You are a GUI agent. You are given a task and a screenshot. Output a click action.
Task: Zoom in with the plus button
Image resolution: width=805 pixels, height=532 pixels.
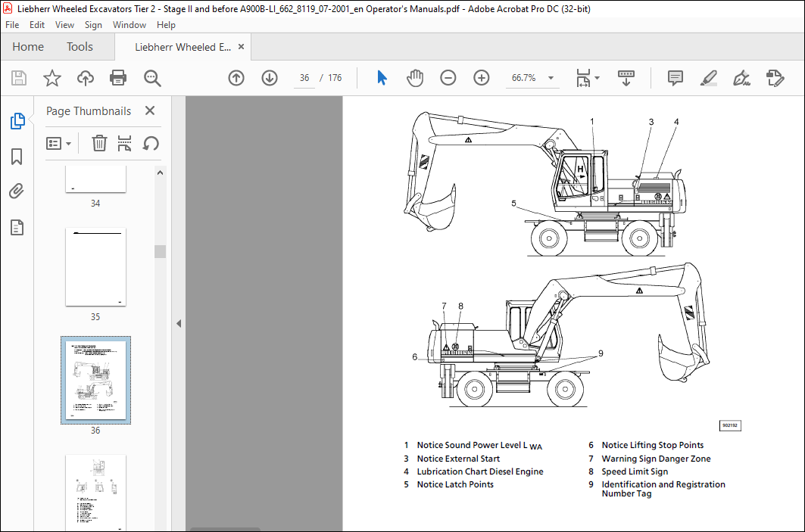point(482,78)
